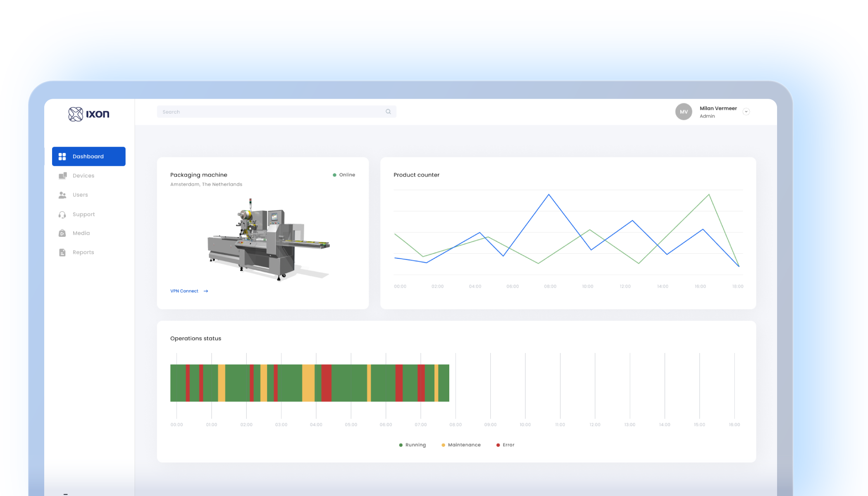Toggle the Maintenance legend indicator

[460, 445]
